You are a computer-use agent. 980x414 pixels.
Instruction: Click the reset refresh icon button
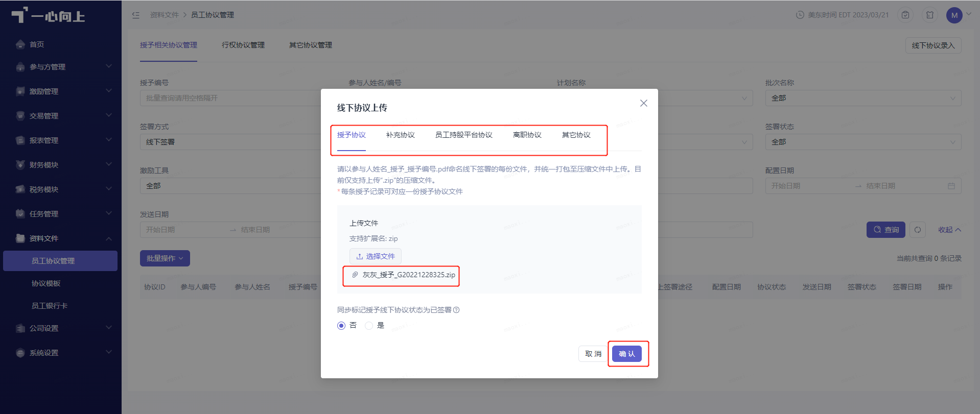point(918,230)
